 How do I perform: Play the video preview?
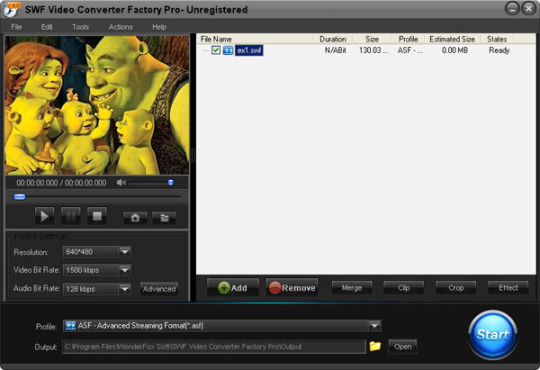click(44, 216)
